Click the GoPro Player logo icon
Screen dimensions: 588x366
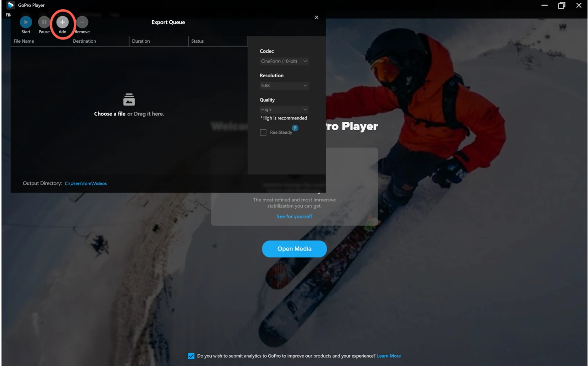click(11, 5)
